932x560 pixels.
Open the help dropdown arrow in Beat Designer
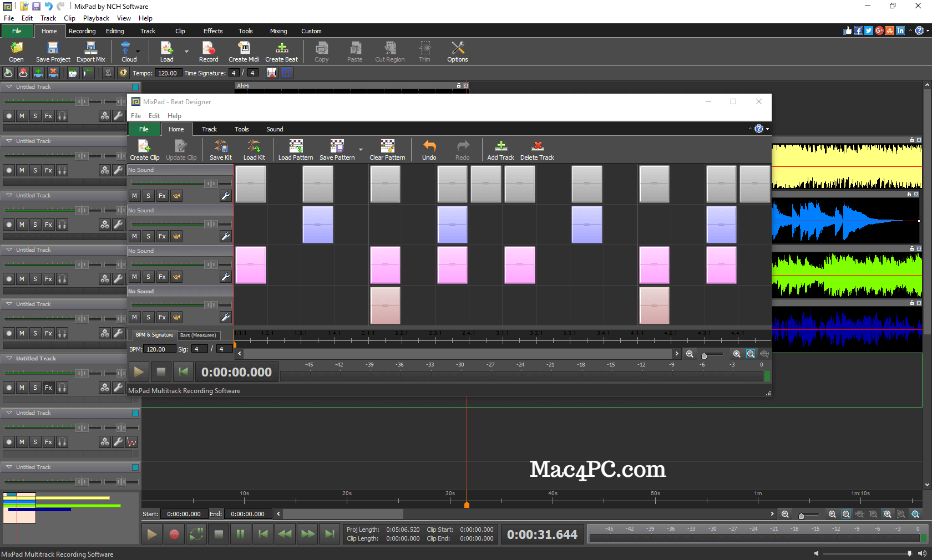(768, 129)
